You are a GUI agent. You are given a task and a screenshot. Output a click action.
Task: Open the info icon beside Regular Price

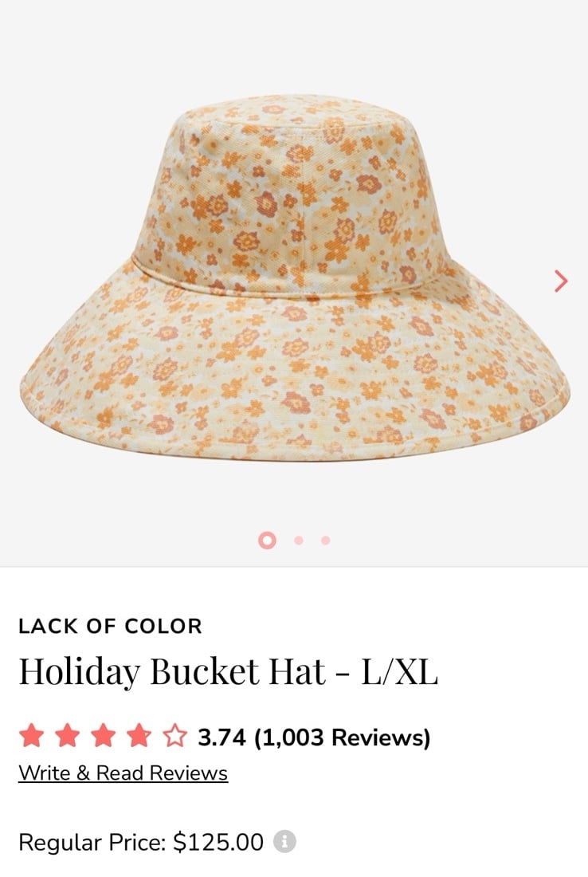point(284,841)
